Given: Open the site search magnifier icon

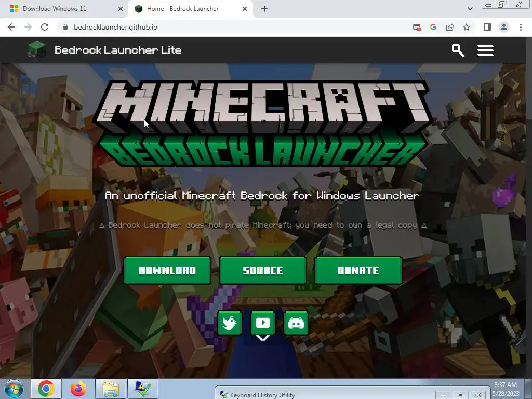Looking at the screenshot, I should tap(458, 50).
